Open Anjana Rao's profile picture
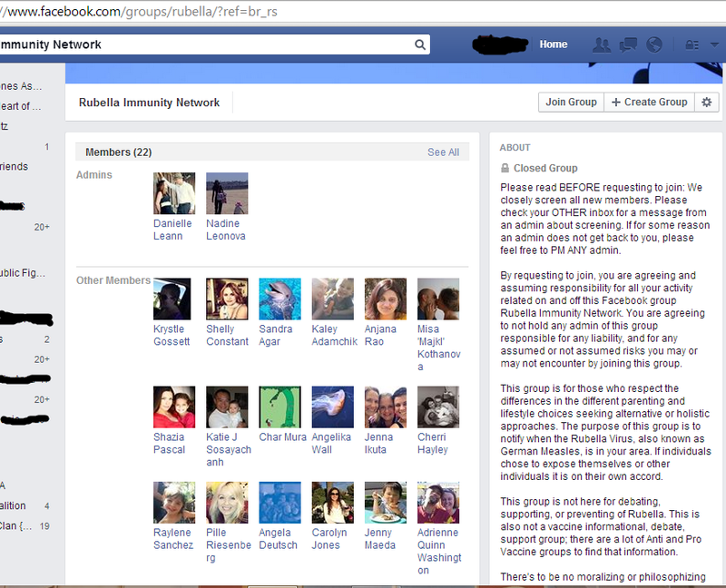Image resolution: width=726 pixels, height=588 pixels. [385, 299]
